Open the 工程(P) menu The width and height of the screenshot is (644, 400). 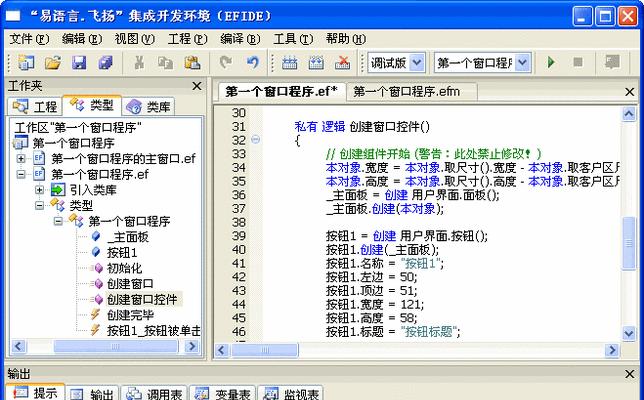pos(187,39)
